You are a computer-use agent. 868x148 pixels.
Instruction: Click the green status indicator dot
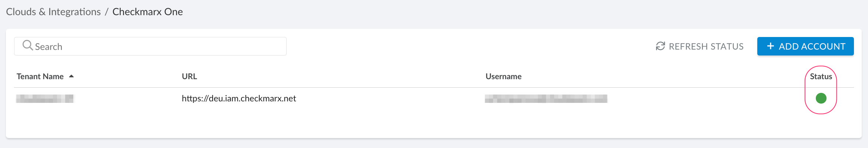click(x=821, y=98)
